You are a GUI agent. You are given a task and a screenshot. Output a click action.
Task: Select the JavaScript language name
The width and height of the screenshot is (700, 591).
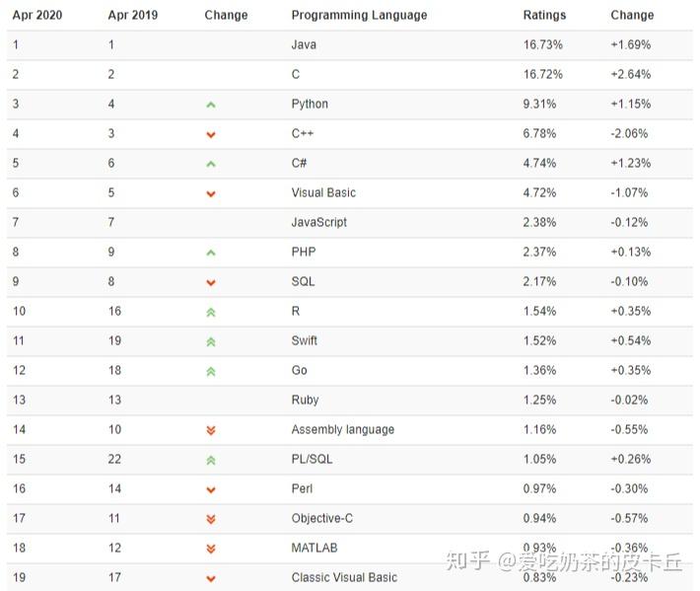click(x=318, y=222)
